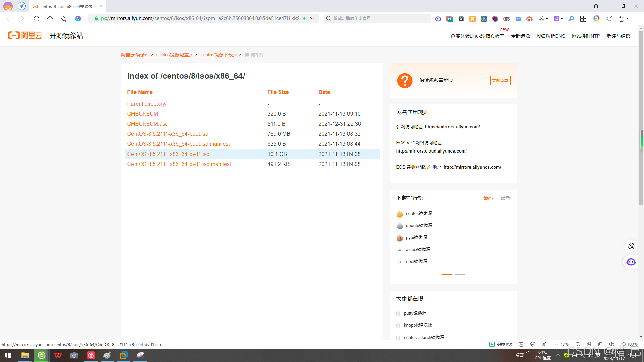Open the floating purple robot assistant

point(631,262)
